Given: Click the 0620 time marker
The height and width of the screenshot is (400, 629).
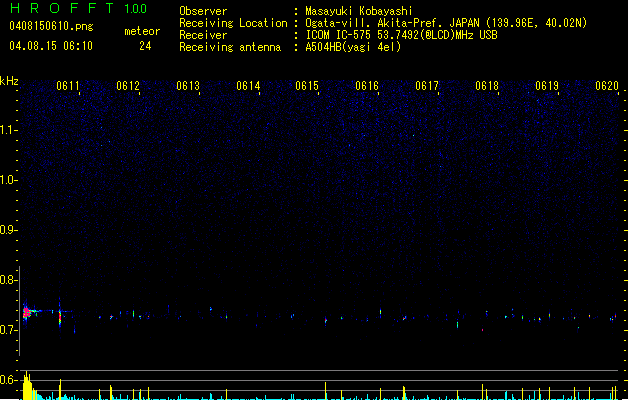Looking at the screenshot, I should [x=607, y=86].
